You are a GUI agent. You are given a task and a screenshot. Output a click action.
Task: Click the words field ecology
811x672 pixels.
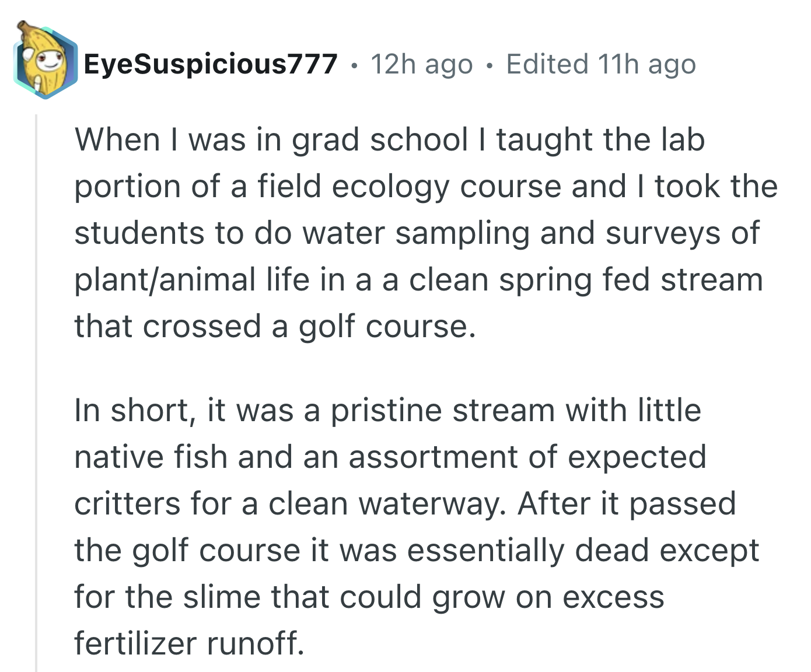tap(353, 187)
